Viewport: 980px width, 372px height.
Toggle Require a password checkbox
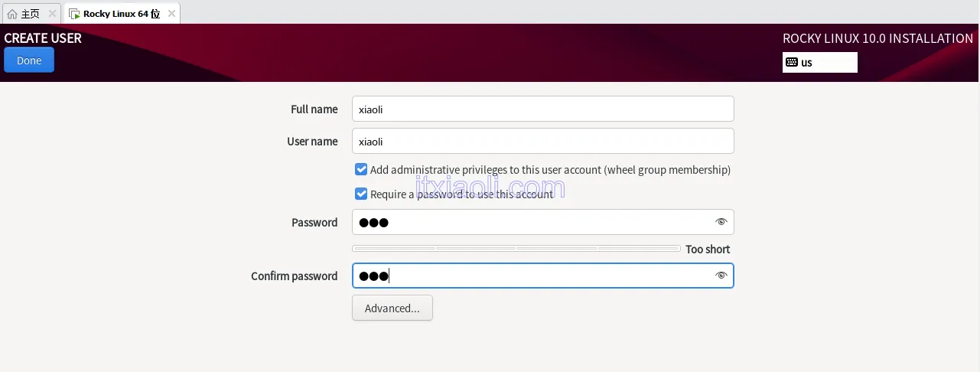pyautogui.click(x=361, y=194)
